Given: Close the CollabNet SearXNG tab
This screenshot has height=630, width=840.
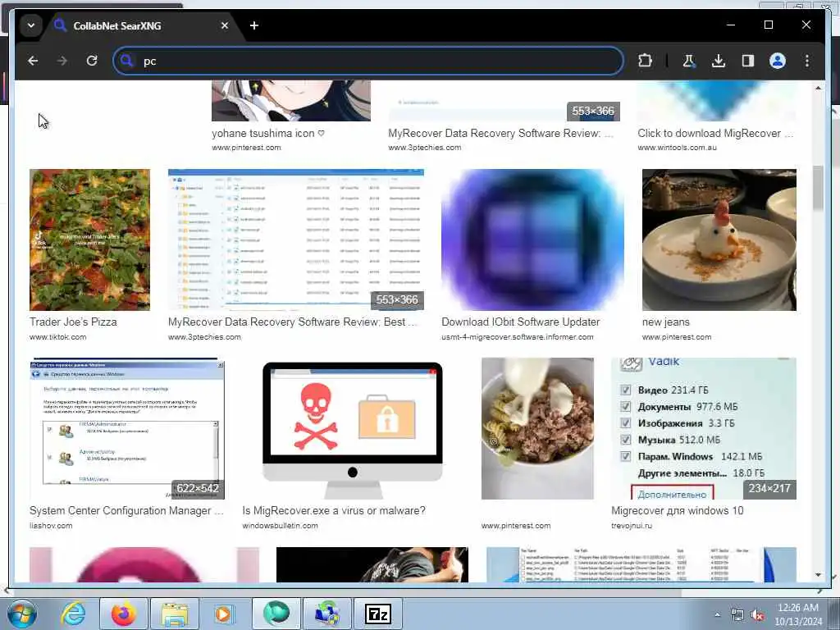Looking at the screenshot, I should [x=225, y=25].
